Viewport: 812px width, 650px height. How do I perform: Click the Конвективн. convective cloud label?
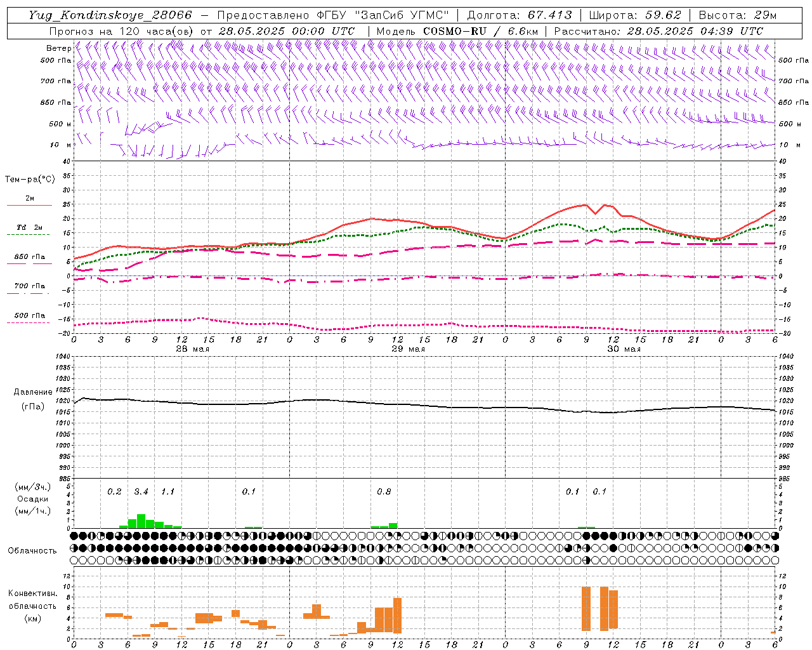[x=32, y=594]
